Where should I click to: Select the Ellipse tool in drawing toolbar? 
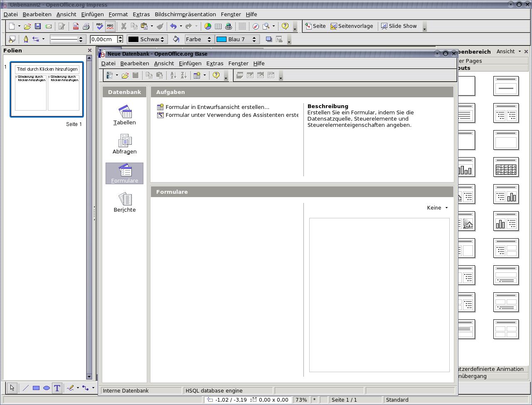[x=47, y=388]
